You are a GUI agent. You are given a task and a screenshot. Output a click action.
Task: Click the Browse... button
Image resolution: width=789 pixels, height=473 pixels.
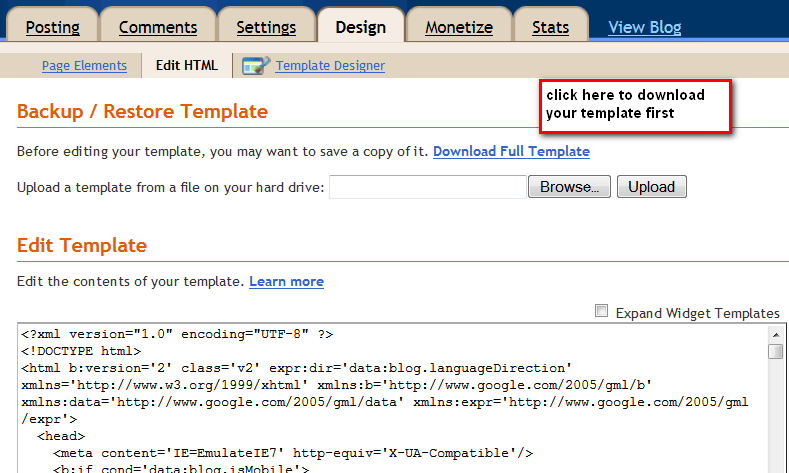pyautogui.click(x=569, y=187)
